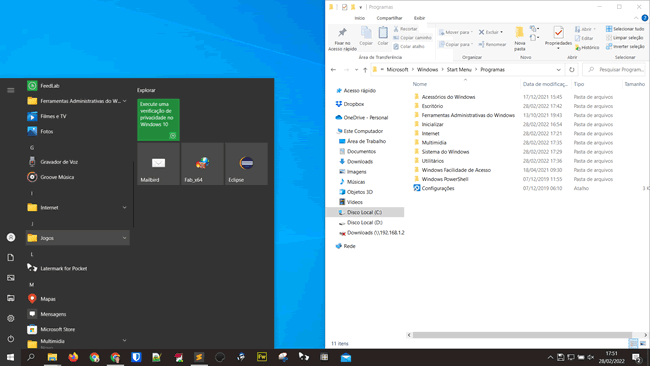The height and width of the screenshot is (366, 650).
Task: Open Sublime Text from taskbar
Action: click(199, 357)
